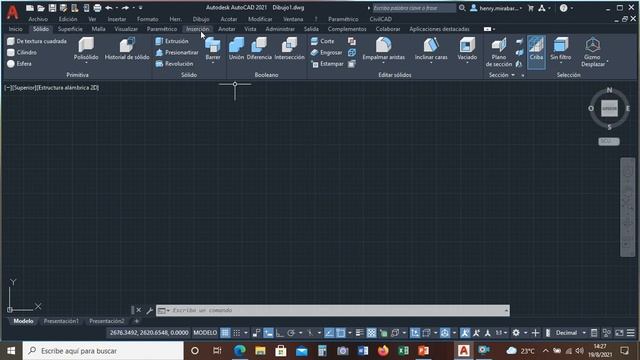Screen dimensions: 640x360
Task: Select the Engrosar thicken tool
Action: 326,52
